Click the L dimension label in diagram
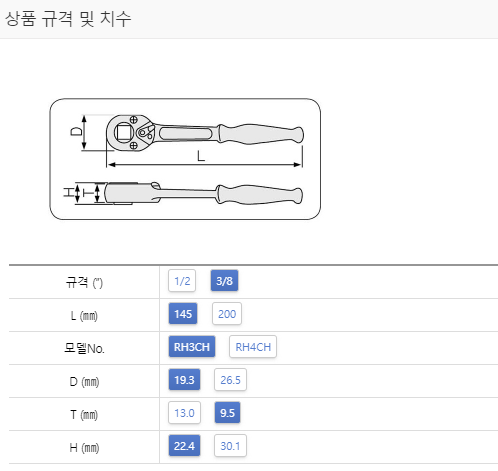The image size is (498, 471). point(201,156)
